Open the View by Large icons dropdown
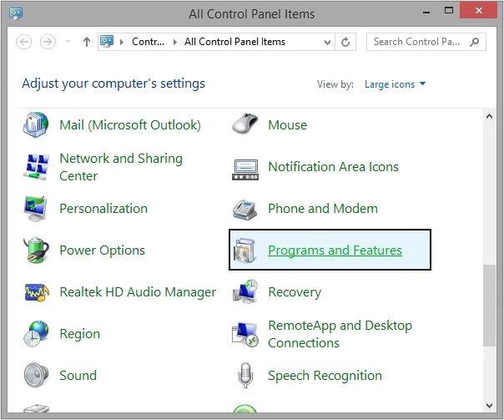Screen dimensions: 504x420 (x=395, y=84)
